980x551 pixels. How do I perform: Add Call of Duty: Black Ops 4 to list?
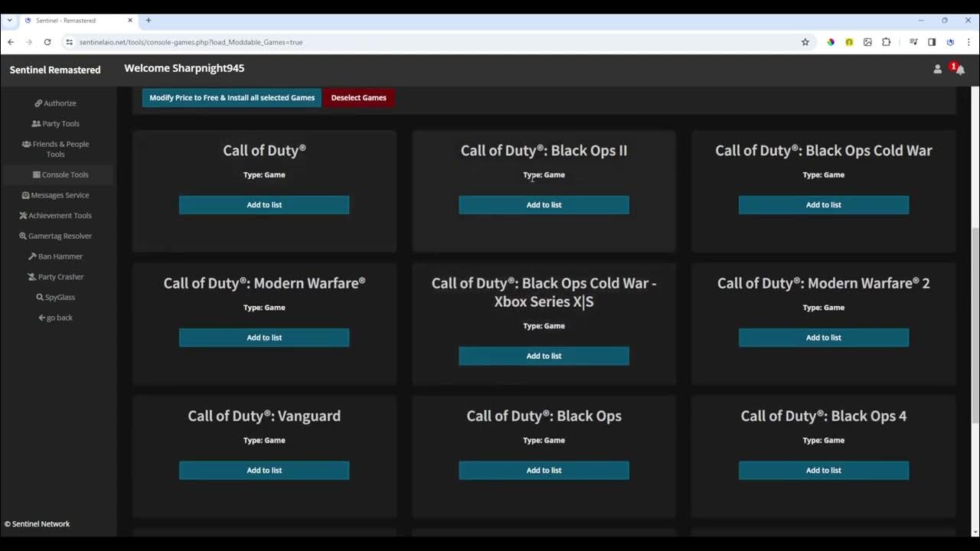[824, 471]
